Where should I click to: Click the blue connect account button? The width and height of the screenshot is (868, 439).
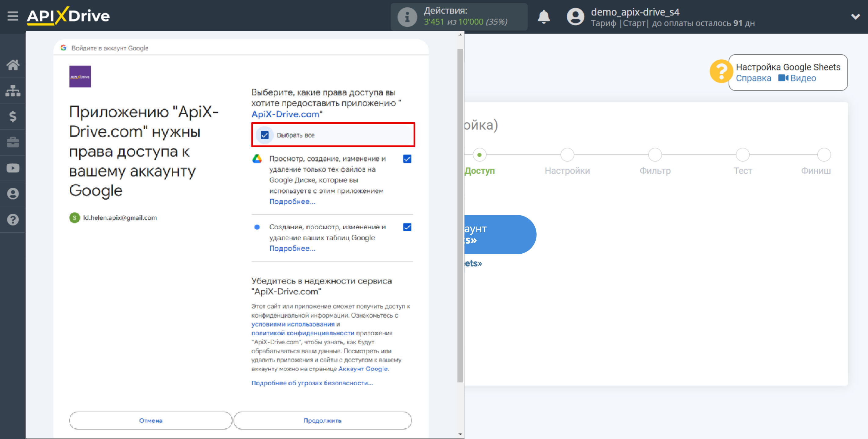pyautogui.click(x=500, y=234)
